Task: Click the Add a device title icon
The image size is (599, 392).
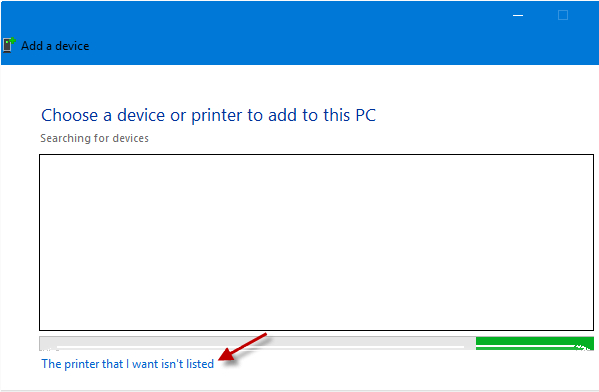Action: coord(9,45)
